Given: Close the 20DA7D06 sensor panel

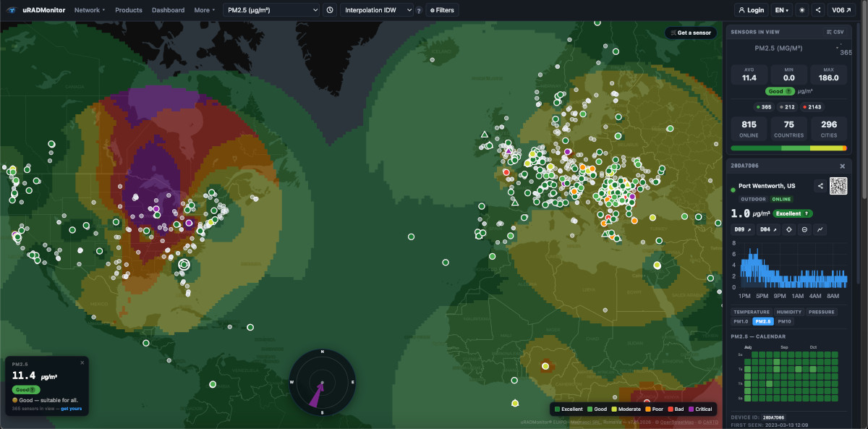Looking at the screenshot, I should [842, 166].
